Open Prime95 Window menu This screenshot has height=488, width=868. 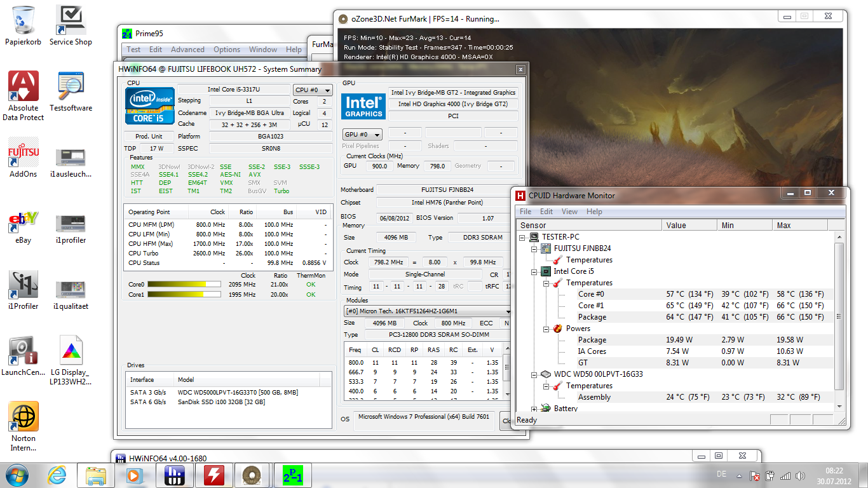coord(263,50)
